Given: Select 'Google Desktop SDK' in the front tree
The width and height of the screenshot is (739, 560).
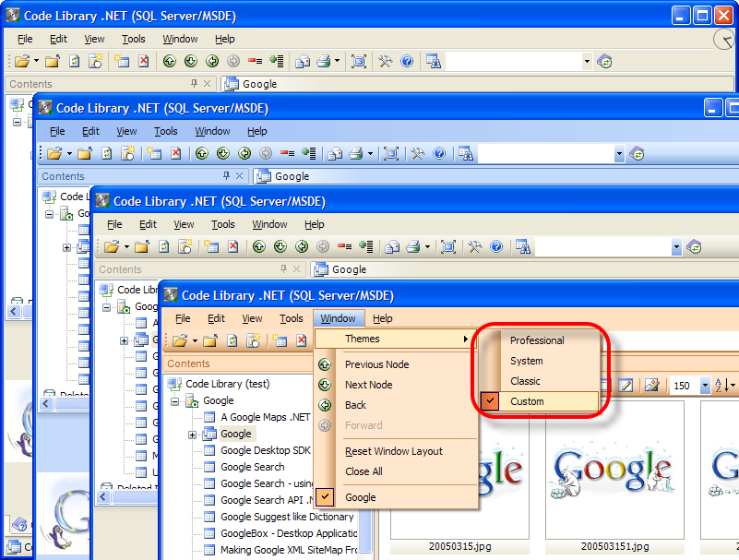Looking at the screenshot, I should 266,450.
